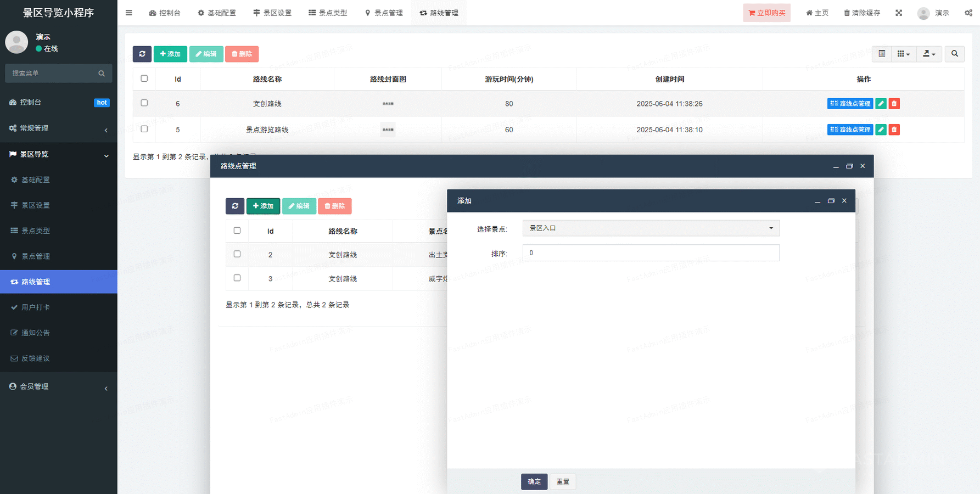Expand the export dropdown in main toolbar
Viewport: 980px width, 494px height.
tap(929, 54)
